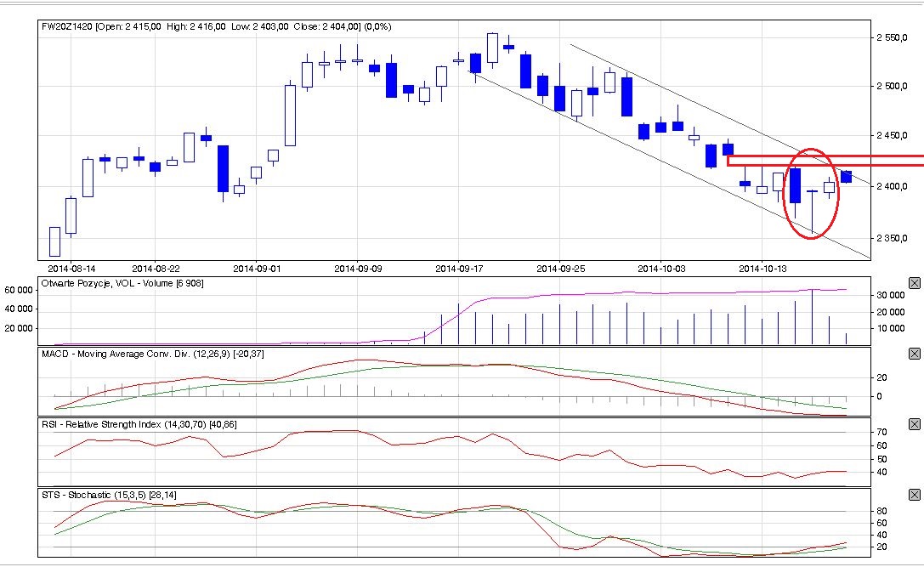This screenshot has height=567, width=924.
Task: Click the MACD Moving Average panel title
Action: click(153, 354)
